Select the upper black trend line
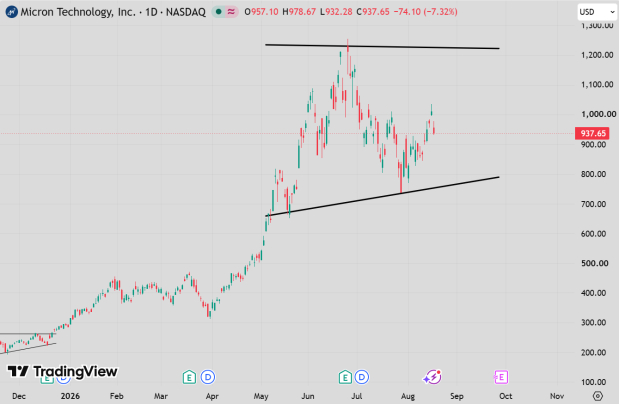The image size is (619, 404). coord(382,47)
